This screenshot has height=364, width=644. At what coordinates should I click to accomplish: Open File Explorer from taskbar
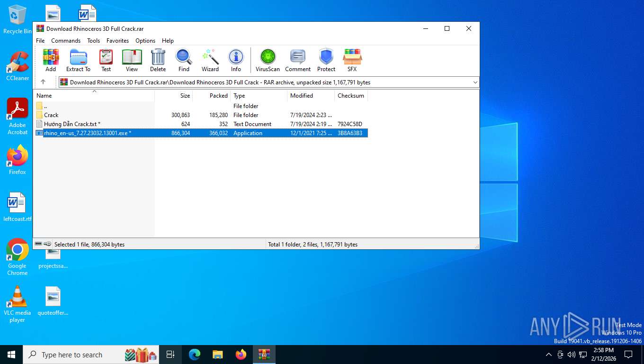tap(217, 355)
